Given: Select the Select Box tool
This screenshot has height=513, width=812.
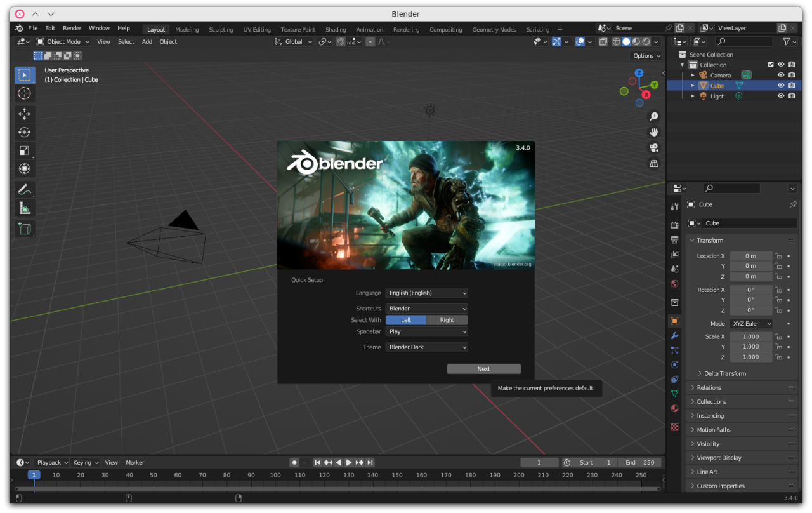Looking at the screenshot, I should (x=25, y=75).
